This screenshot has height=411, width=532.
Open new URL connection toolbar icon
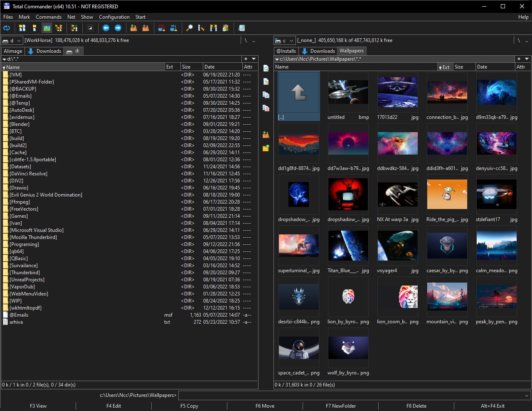[174, 28]
